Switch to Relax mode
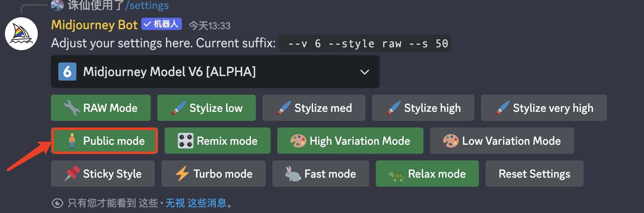The height and width of the screenshot is (213, 644). [x=427, y=174]
